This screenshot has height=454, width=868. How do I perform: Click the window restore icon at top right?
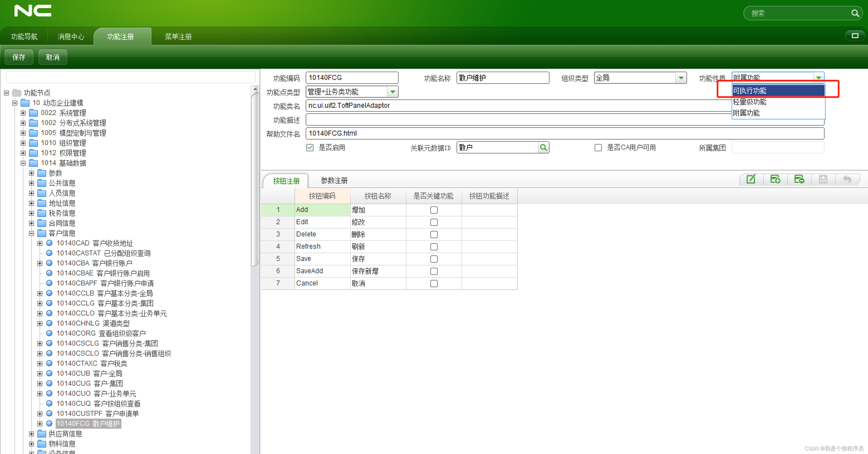tap(855, 35)
